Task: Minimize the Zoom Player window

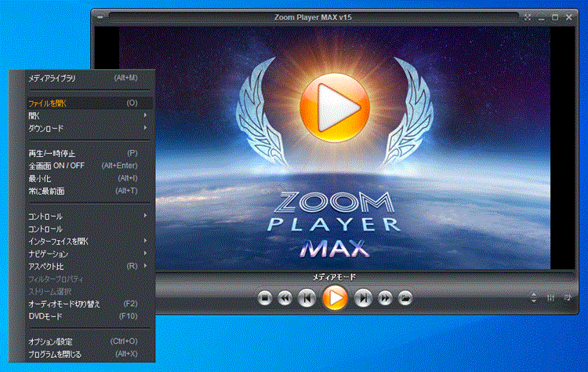Action: [x=541, y=17]
